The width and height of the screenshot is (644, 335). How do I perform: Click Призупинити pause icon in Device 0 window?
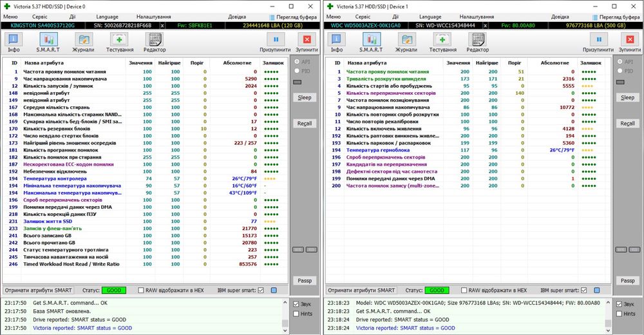[x=276, y=39]
